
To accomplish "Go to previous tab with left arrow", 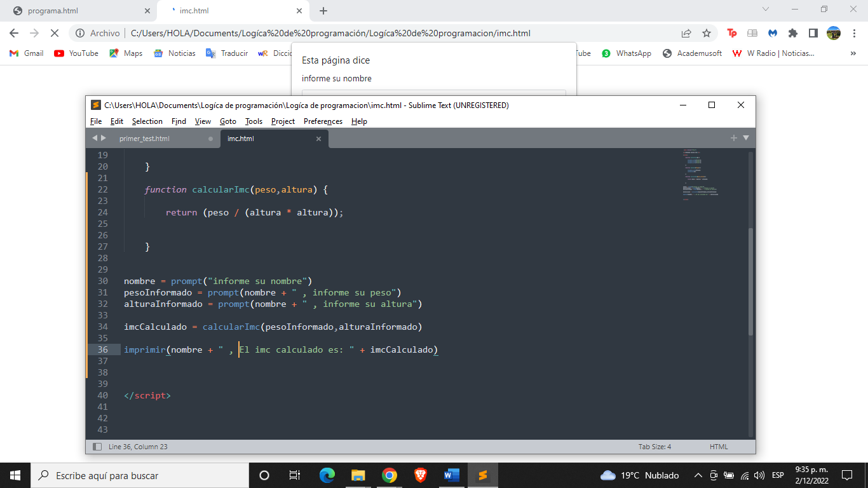I will coord(95,138).
